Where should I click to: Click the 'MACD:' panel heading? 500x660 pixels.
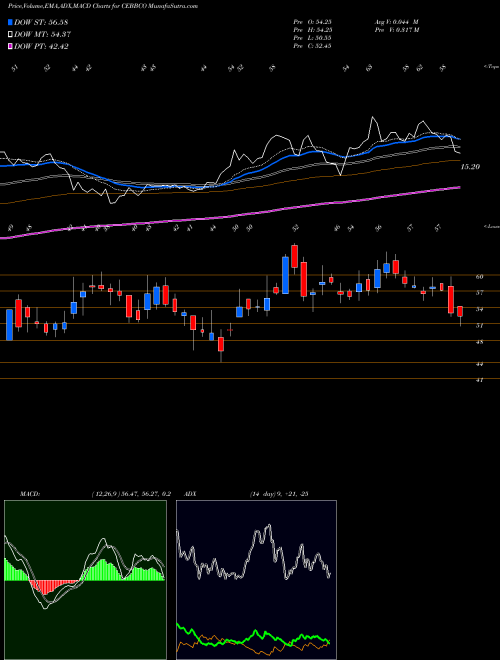click(x=29, y=494)
